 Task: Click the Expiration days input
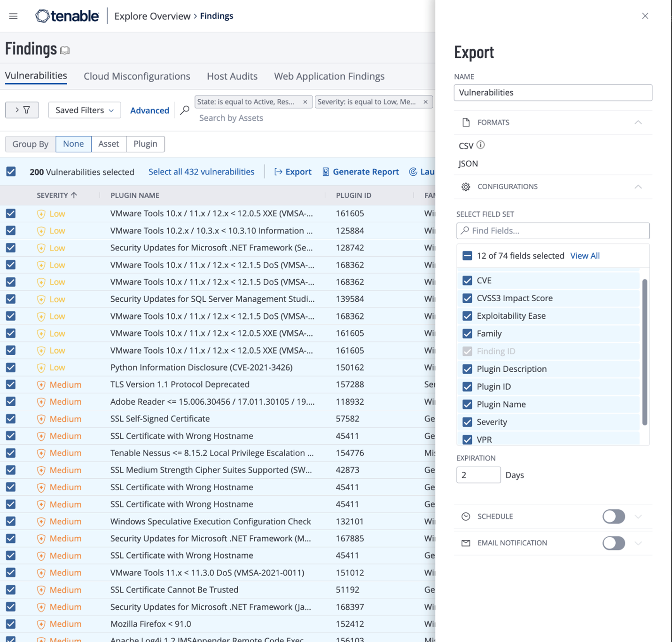pos(478,475)
